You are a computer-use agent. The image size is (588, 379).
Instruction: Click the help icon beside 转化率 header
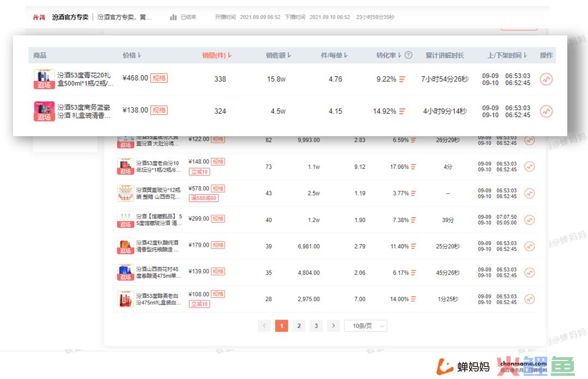click(x=409, y=55)
